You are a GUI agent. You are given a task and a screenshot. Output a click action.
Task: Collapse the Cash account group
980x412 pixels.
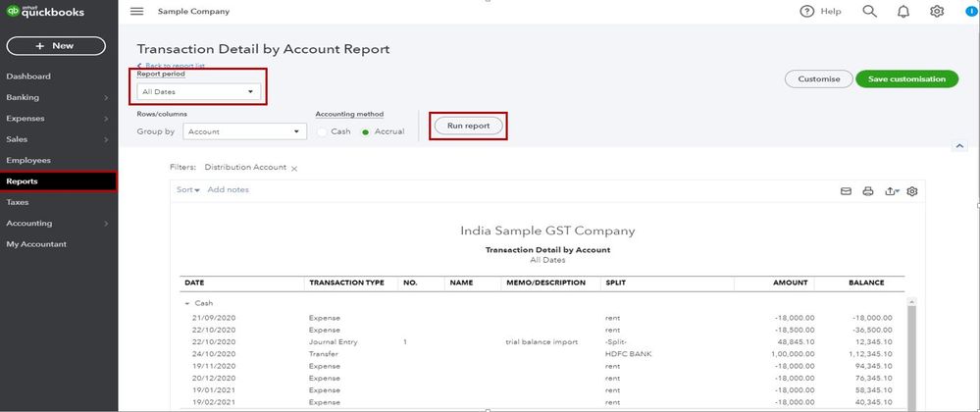click(x=186, y=303)
